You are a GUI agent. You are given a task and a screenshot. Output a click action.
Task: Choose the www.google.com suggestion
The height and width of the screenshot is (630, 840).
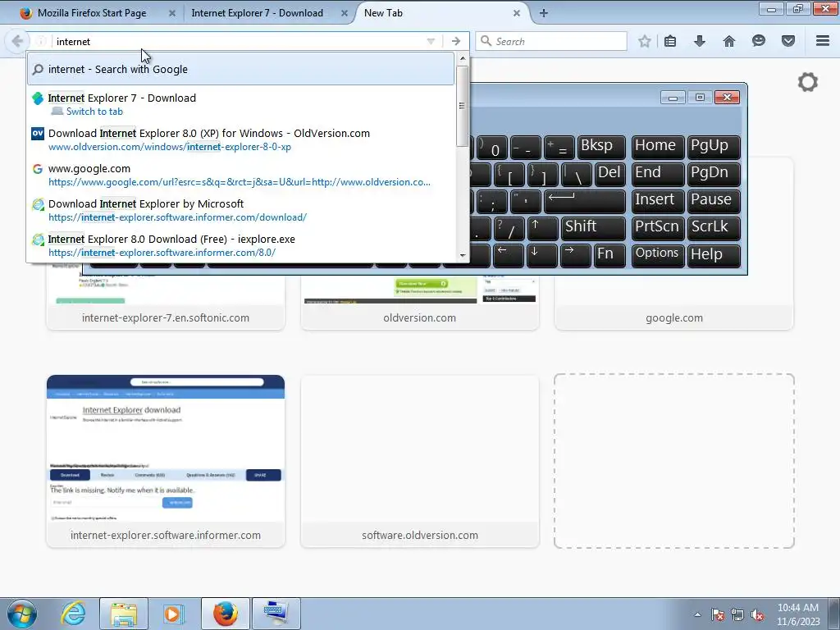240,175
